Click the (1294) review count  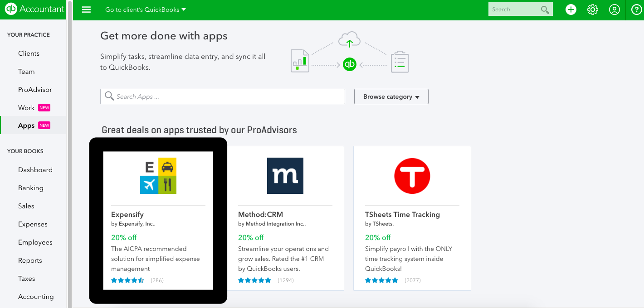click(x=286, y=280)
